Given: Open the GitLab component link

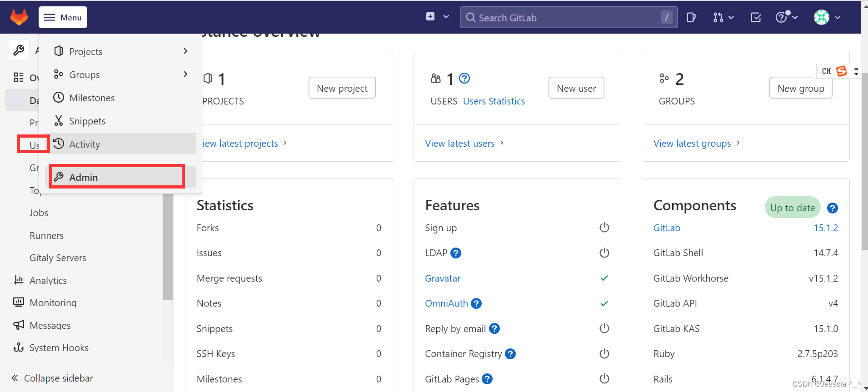Looking at the screenshot, I should click(x=667, y=228).
